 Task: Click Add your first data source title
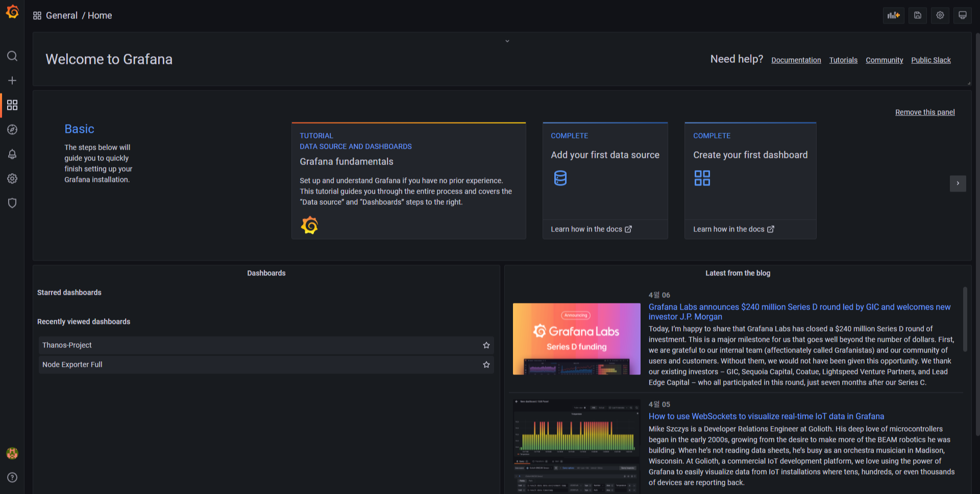605,155
